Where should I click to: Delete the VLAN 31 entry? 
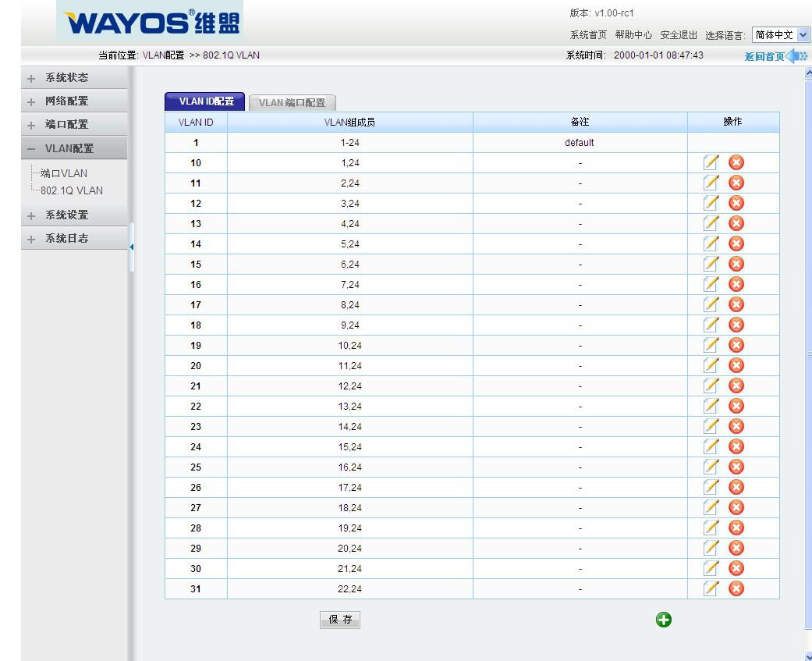pos(736,588)
